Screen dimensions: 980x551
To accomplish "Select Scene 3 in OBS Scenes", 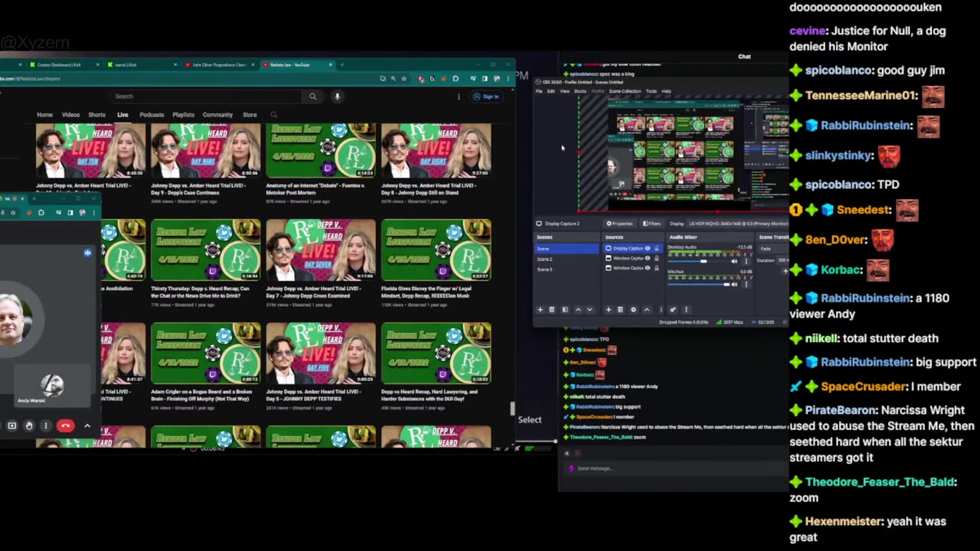I will click(x=567, y=269).
